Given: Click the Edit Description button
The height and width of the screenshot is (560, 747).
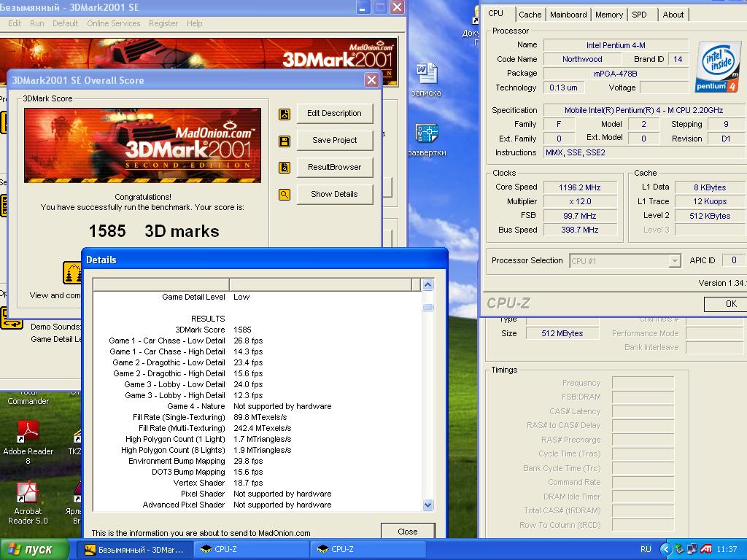Looking at the screenshot, I should [334, 113].
